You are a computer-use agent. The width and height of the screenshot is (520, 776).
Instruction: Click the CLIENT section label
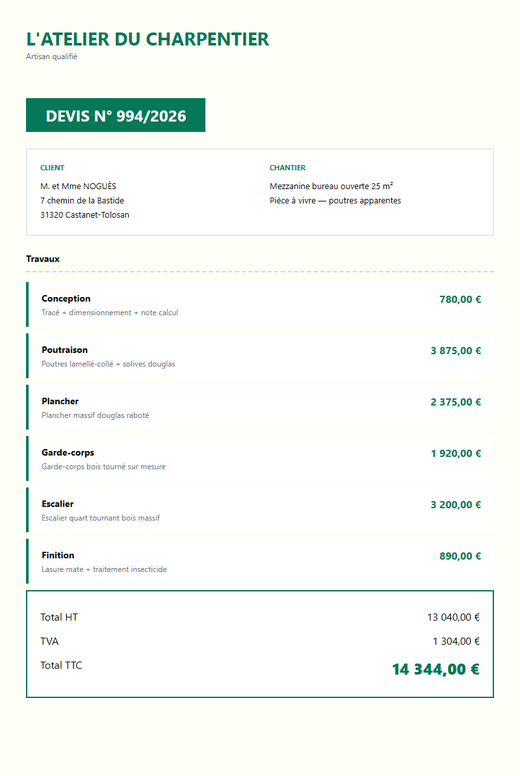[52, 168]
